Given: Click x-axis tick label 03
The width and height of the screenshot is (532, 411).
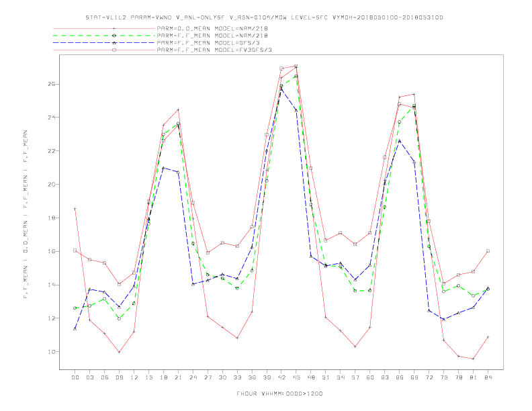Looking at the screenshot, I should (89, 377).
